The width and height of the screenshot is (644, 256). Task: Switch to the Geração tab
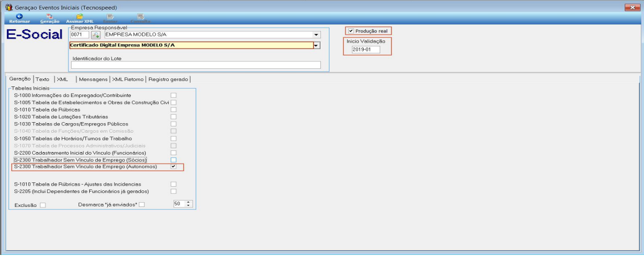click(x=20, y=79)
